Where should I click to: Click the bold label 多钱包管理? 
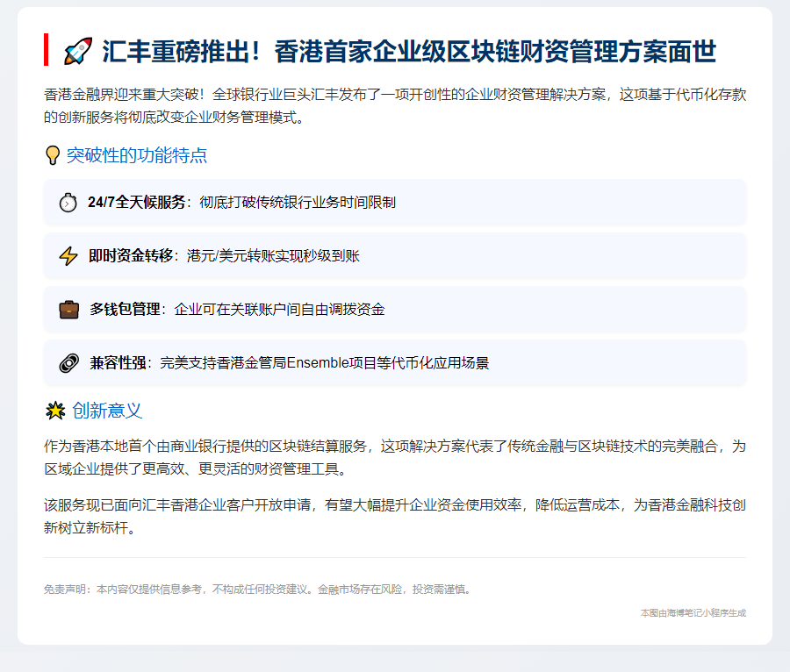point(125,310)
